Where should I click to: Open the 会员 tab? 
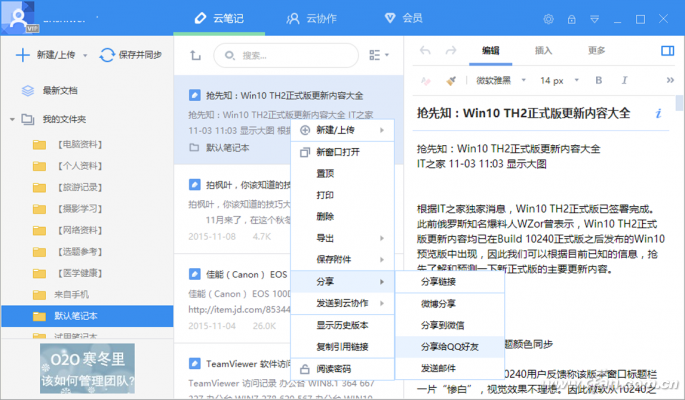pyautogui.click(x=403, y=18)
